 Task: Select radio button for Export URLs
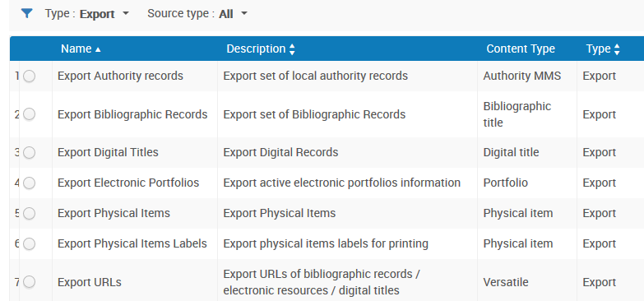29,282
